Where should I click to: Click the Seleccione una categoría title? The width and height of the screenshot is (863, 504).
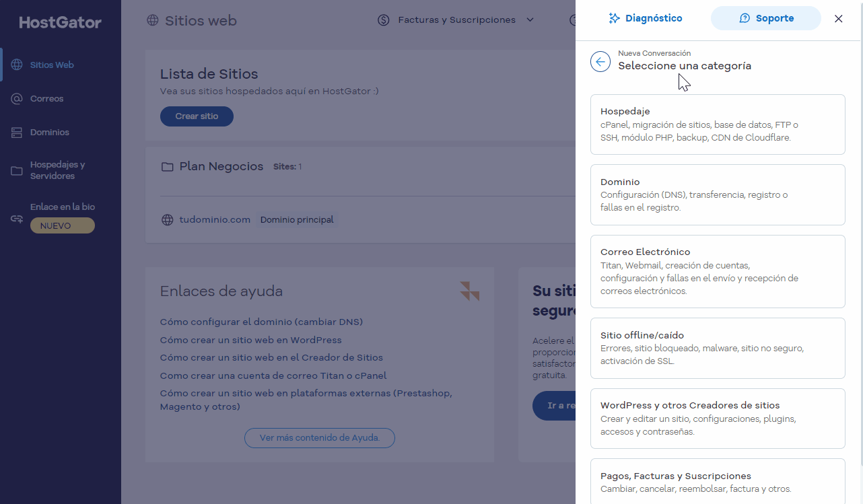tap(685, 66)
